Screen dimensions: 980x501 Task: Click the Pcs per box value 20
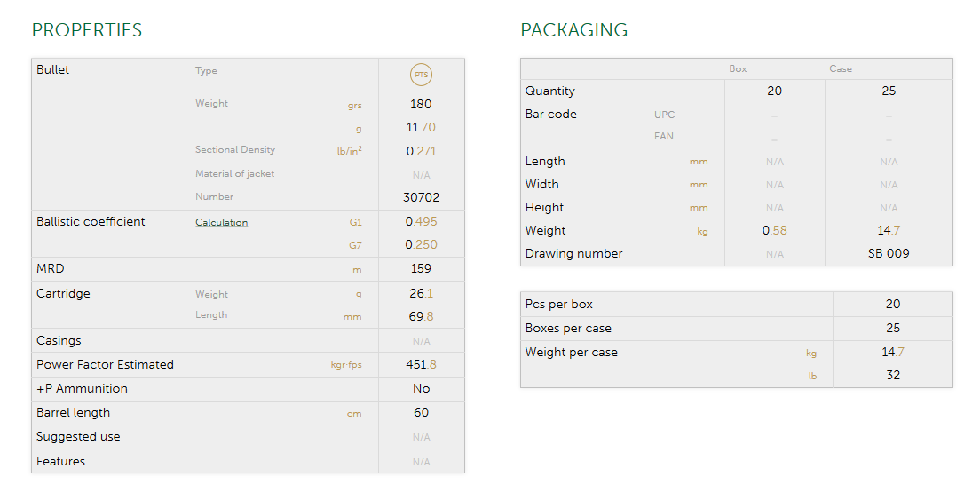[892, 305]
